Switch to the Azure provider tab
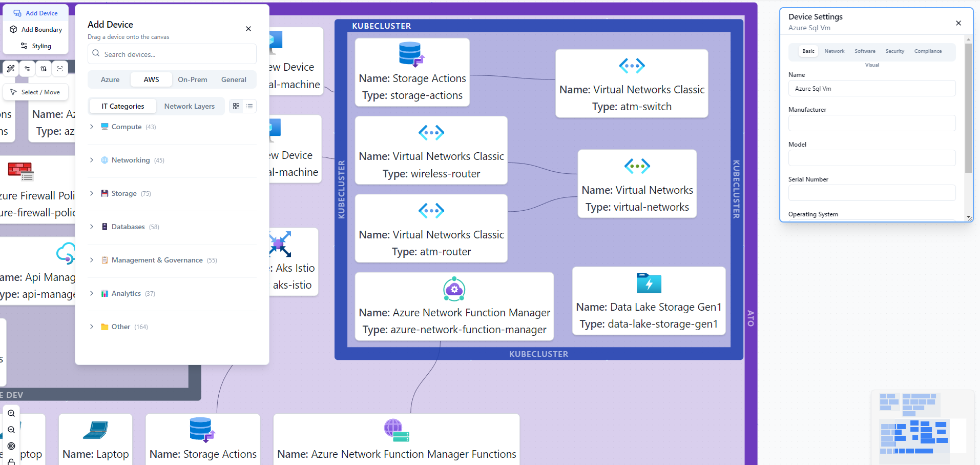Image resolution: width=980 pixels, height=465 pixels. point(110,79)
